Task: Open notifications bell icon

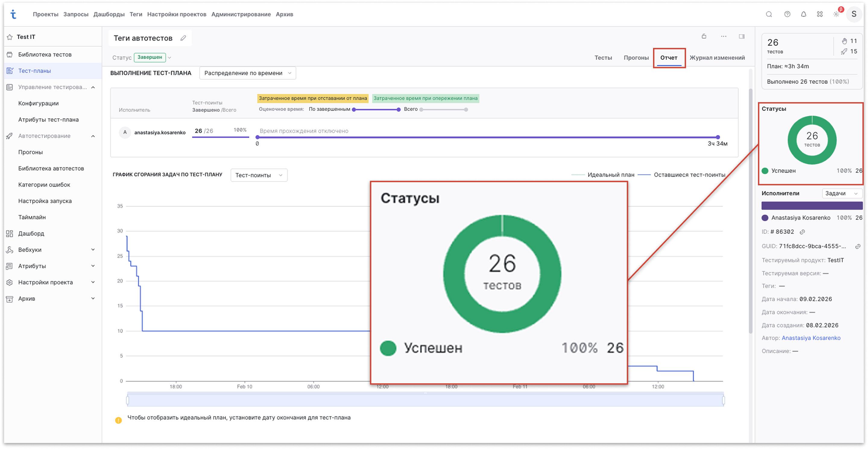Action: [804, 14]
